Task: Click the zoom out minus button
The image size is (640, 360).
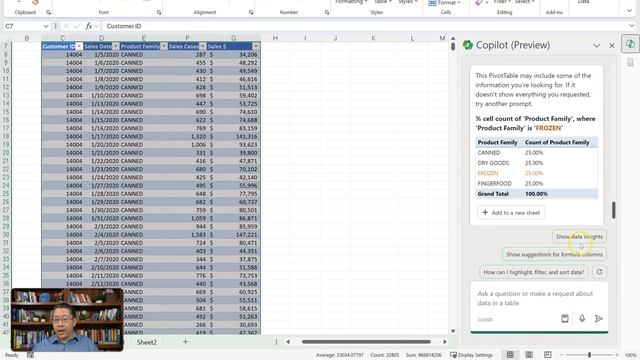Action: [x=562, y=355]
